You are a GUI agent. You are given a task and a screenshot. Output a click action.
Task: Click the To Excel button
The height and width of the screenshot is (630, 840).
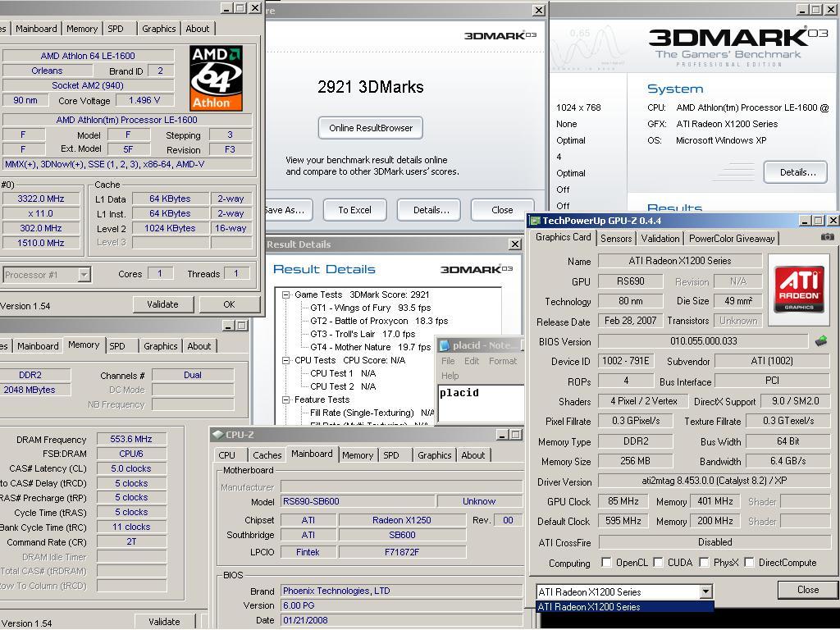click(354, 210)
